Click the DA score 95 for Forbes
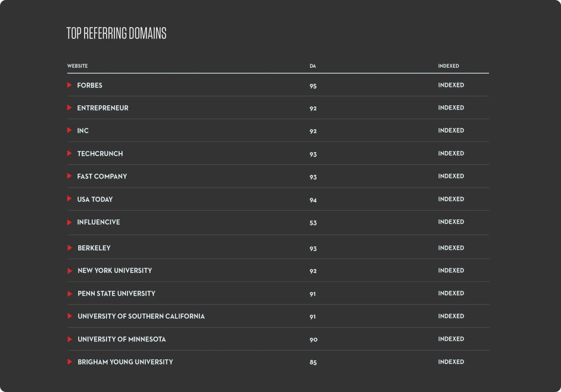Viewport: 561px width, 392px height. [x=313, y=85]
